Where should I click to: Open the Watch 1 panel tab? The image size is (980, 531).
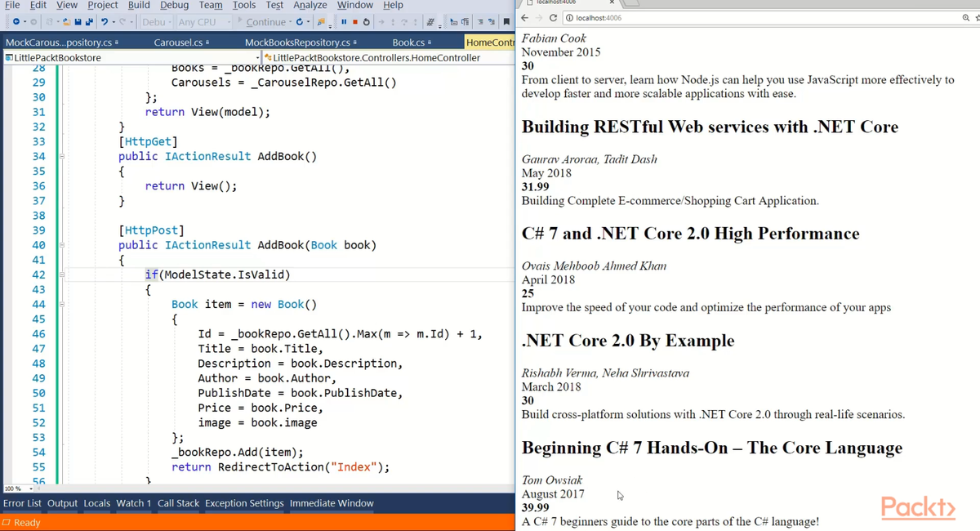pos(134,503)
